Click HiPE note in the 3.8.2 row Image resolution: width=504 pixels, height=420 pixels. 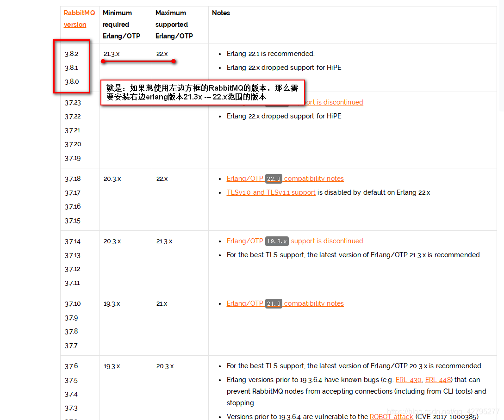pos(284,68)
